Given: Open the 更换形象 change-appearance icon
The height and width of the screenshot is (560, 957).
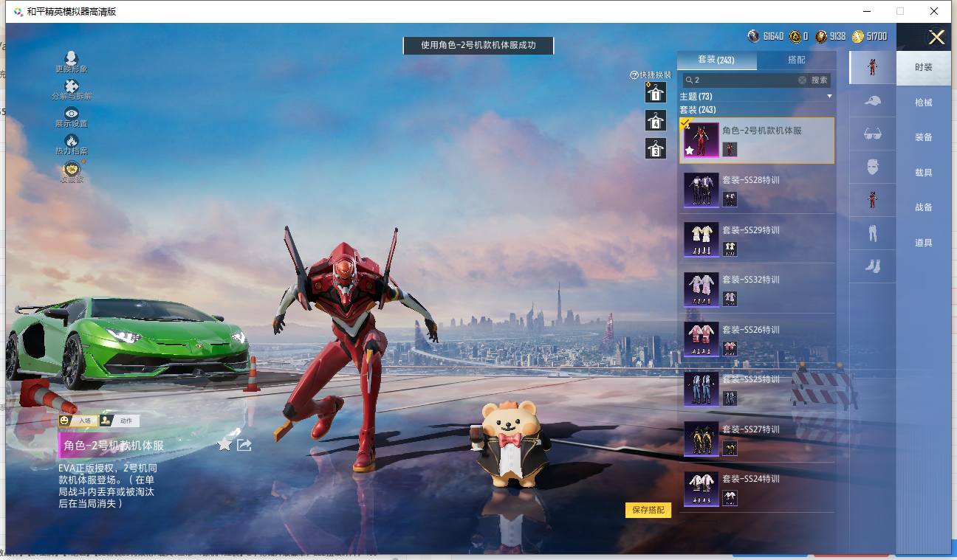Looking at the screenshot, I should pyautogui.click(x=72, y=58).
